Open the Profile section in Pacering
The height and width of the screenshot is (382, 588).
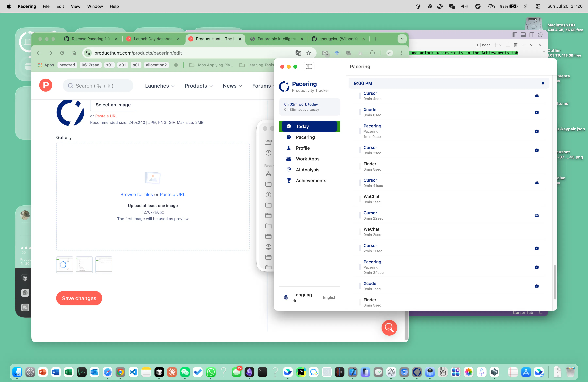309,148
